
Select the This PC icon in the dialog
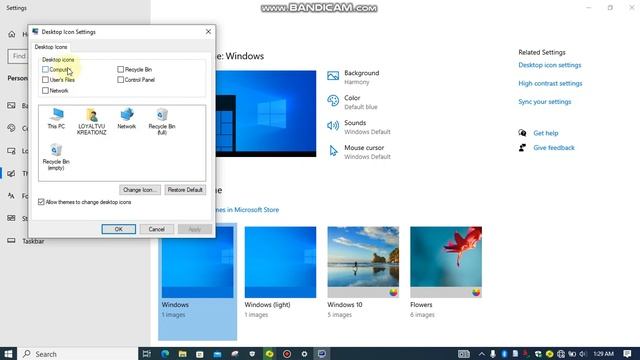[56, 119]
